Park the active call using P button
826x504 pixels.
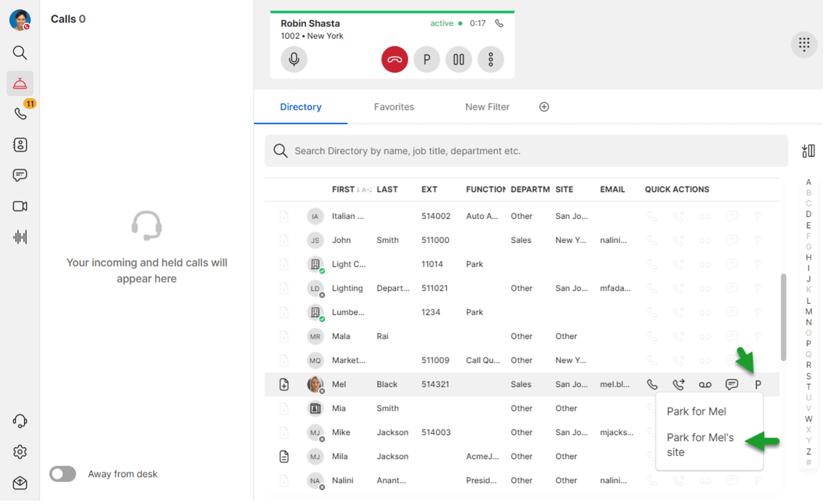(426, 60)
